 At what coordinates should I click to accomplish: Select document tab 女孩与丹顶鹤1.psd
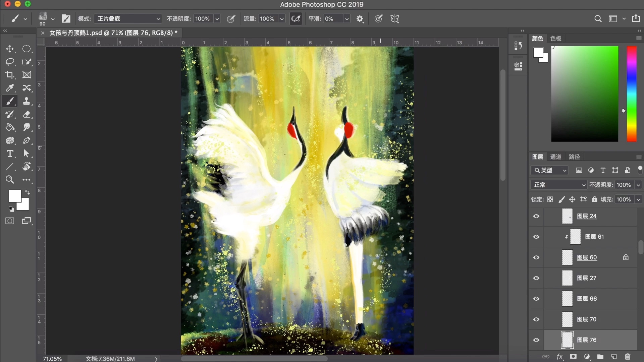click(x=113, y=33)
